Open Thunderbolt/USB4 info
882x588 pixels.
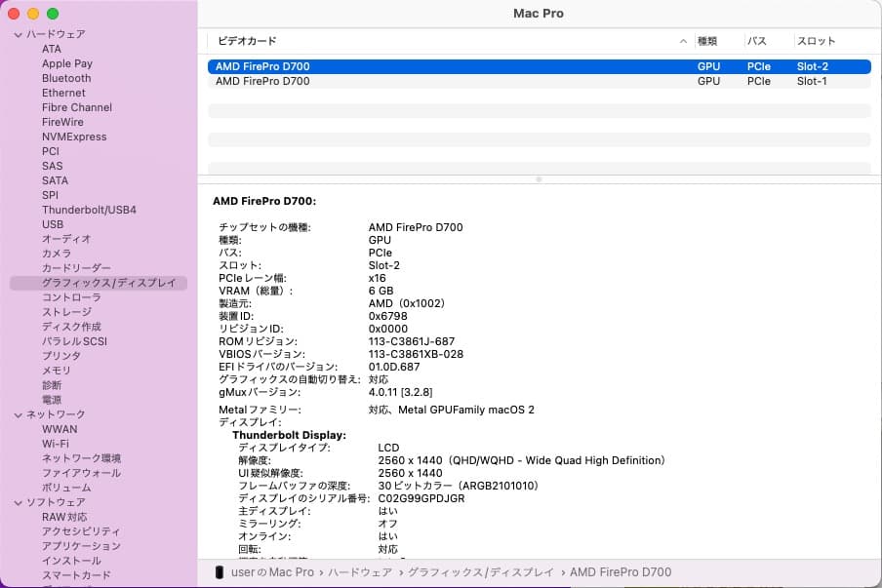point(89,210)
